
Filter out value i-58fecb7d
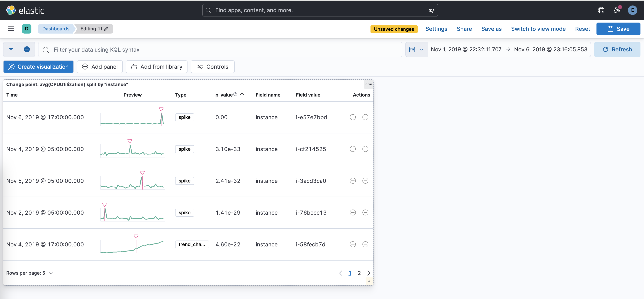click(365, 244)
